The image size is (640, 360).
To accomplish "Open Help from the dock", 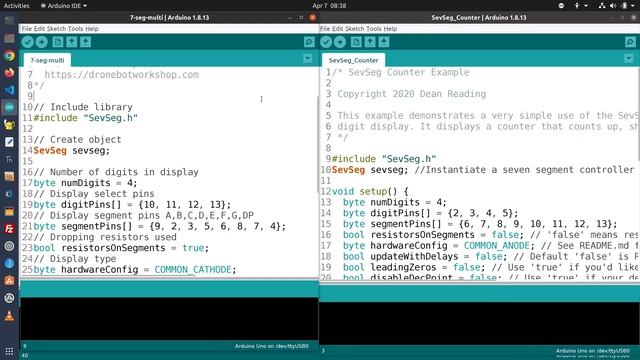I will 9,263.
